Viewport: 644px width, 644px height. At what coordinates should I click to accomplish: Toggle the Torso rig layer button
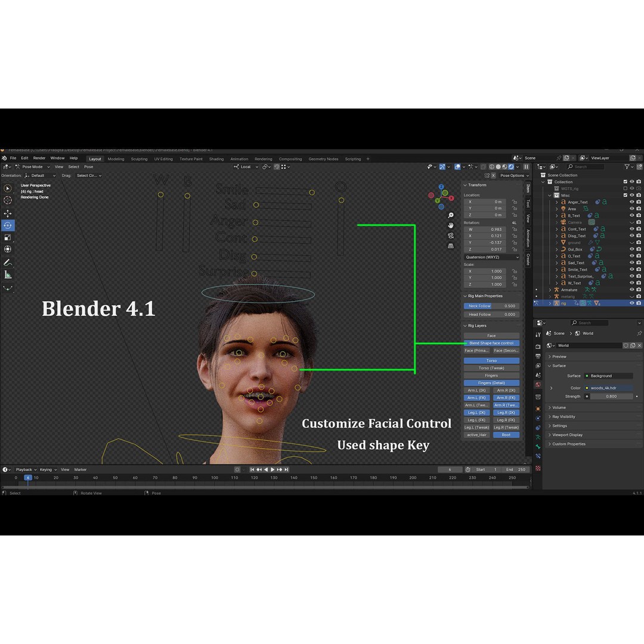coord(491,361)
